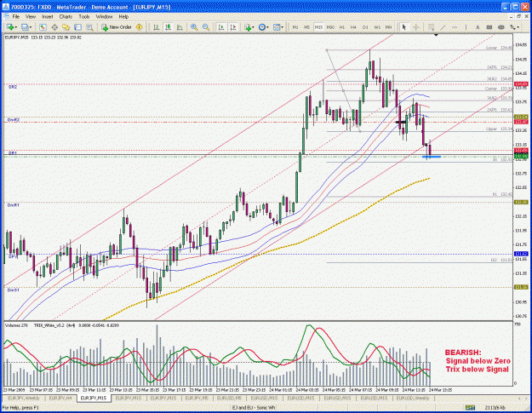Viewport: 532px width, 413px height.
Task: Switch chart to bar chart mode
Action: coord(156,27)
